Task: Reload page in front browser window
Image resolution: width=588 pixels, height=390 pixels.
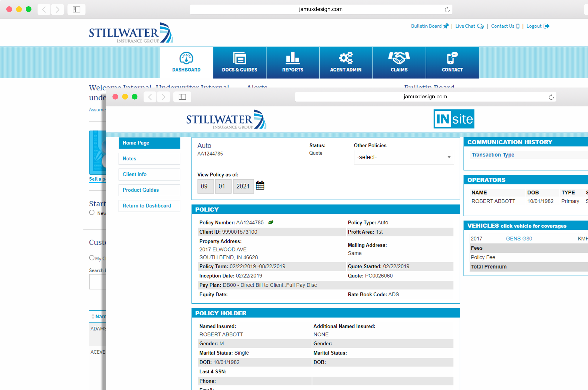Action: 551,97
